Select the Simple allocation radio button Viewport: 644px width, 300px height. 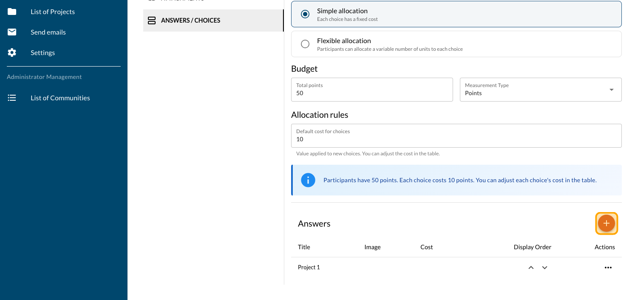(305, 14)
